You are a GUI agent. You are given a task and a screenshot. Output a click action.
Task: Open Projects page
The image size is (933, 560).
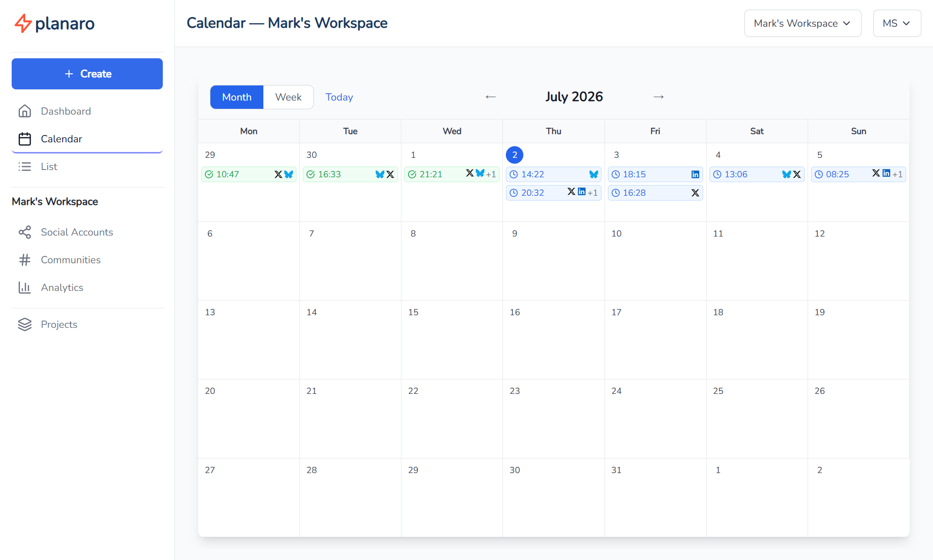coord(87,324)
